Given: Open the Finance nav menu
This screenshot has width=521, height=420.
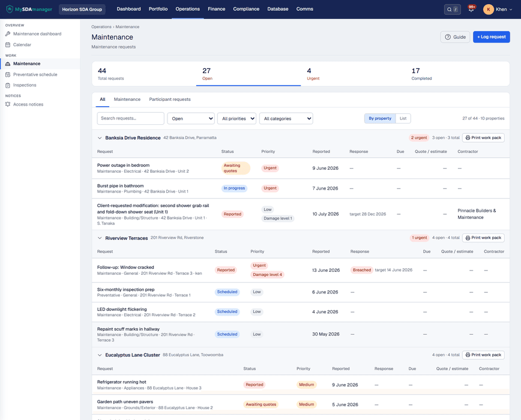Looking at the screenshot, I should [x=216, y=9].
